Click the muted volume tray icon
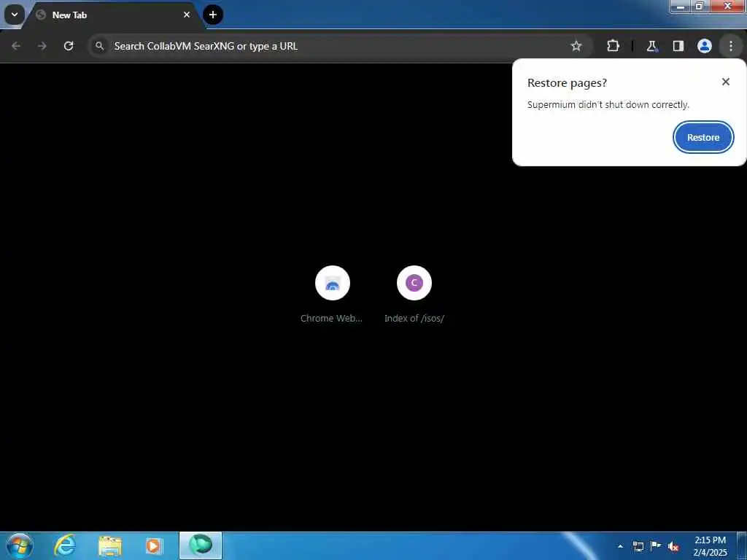This screenshot has height=560, width=747. (673, 546)
